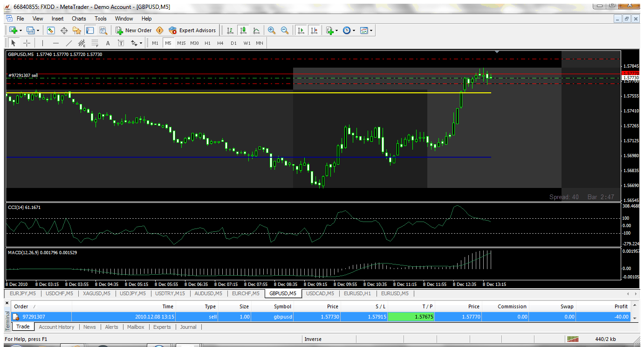Close the Terminal panel with x

click(7, 303)
